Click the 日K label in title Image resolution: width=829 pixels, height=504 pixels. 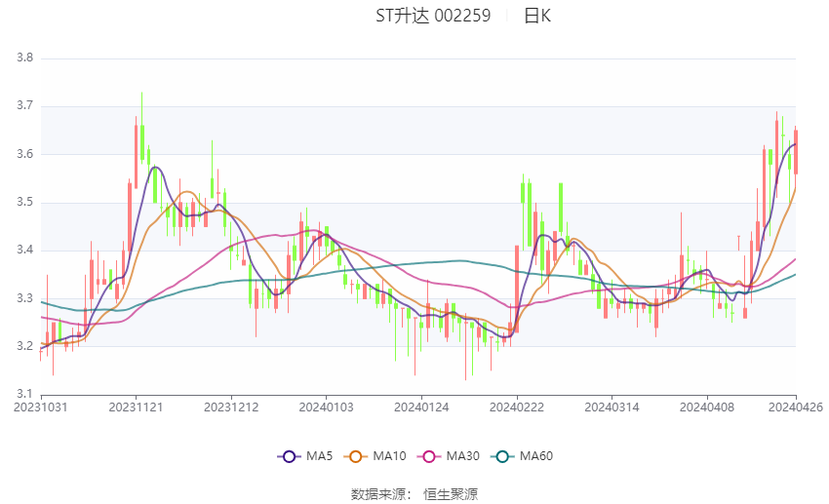point(537,16)
